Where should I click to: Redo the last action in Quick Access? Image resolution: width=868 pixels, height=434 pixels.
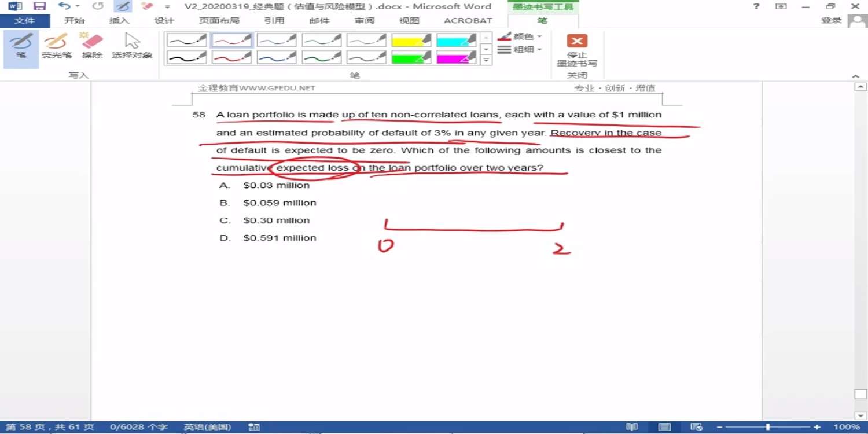98,6
